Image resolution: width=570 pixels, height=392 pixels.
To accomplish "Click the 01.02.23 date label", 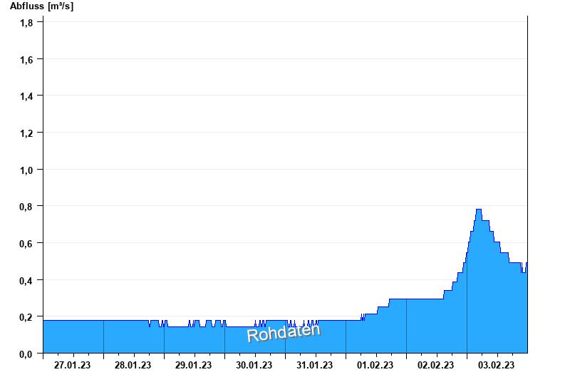I will pos(375,365).
